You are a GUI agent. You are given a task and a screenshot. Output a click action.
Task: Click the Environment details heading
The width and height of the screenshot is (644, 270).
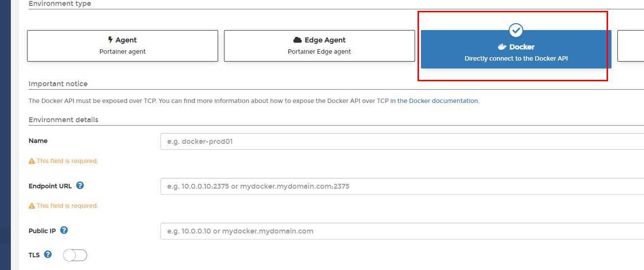tap(64, 120)
